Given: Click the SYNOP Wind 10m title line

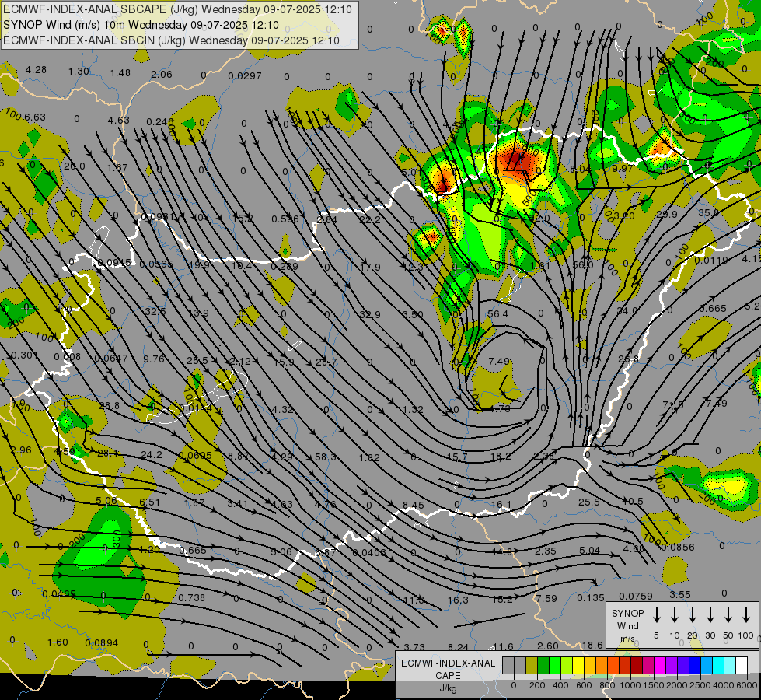Looking at the screenshot, I should pyautogui.click(x=141, y=25).
